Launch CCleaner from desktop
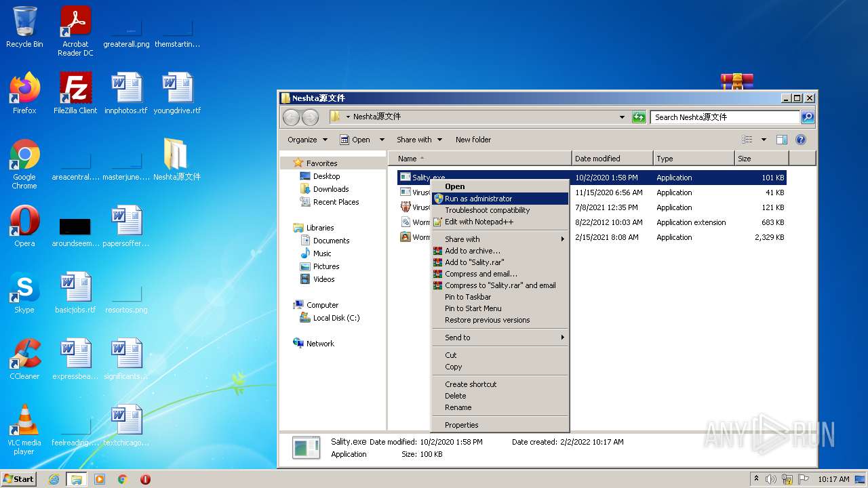868x488 pixels. [x=24, y=359]
